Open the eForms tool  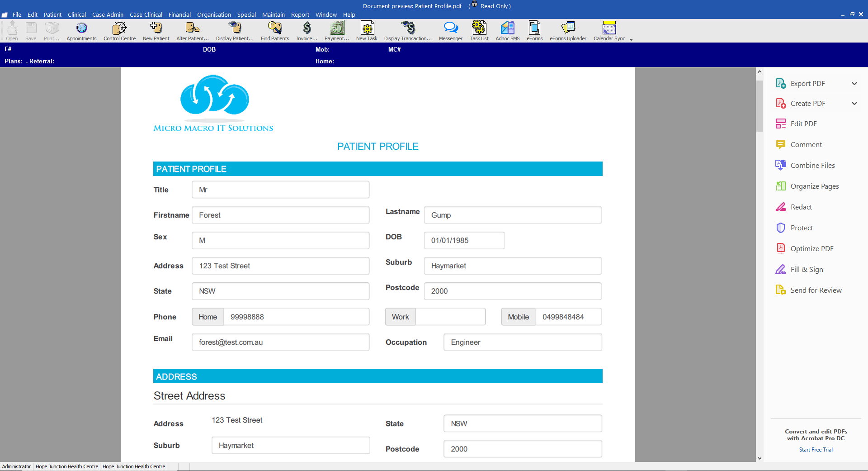pyautogui.click(x=534, y=31)
